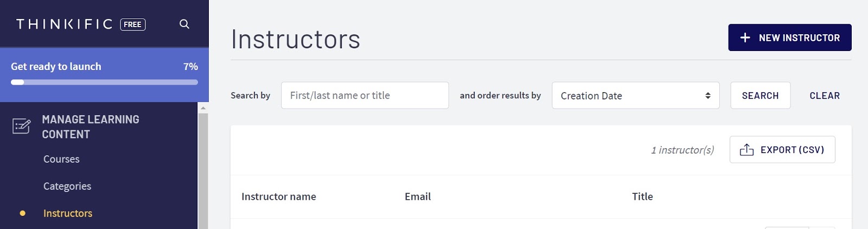Screen dimensions: 868x229
Task: Expand Manage Learning Content section
Action: click(91, 126)
